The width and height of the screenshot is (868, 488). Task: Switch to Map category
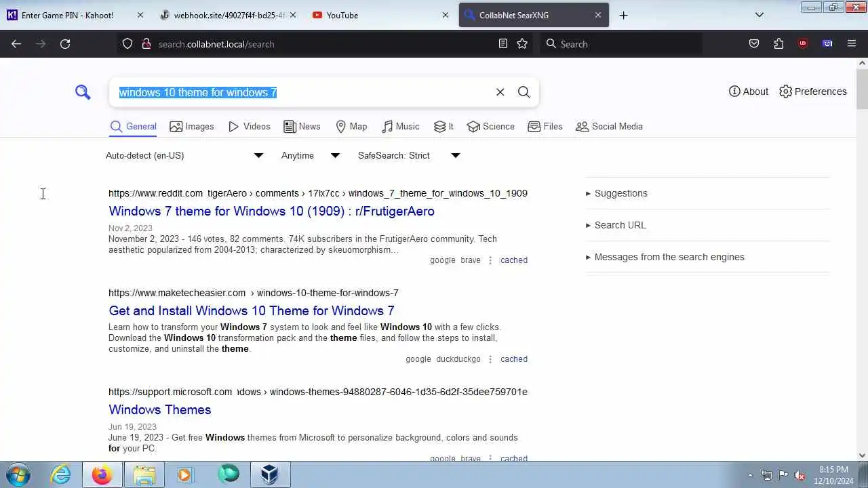coord(351,127)
